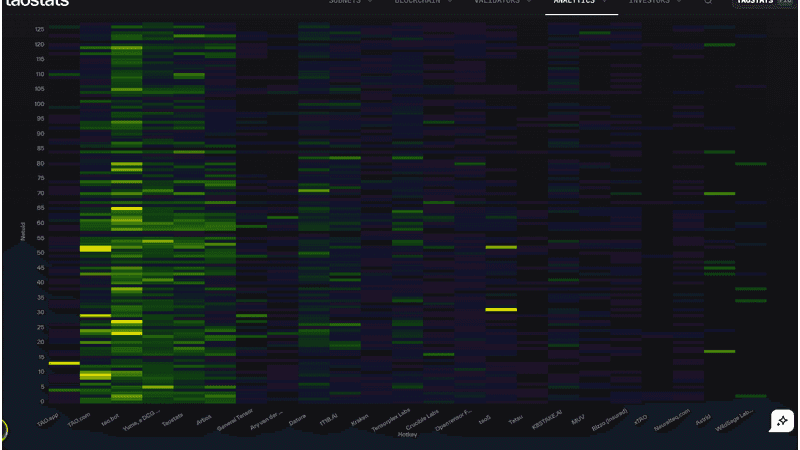The width and height of the screenshot is (800, 450).
Task: Expand the chevron beside Blockchain
Action: click(449, 2)
